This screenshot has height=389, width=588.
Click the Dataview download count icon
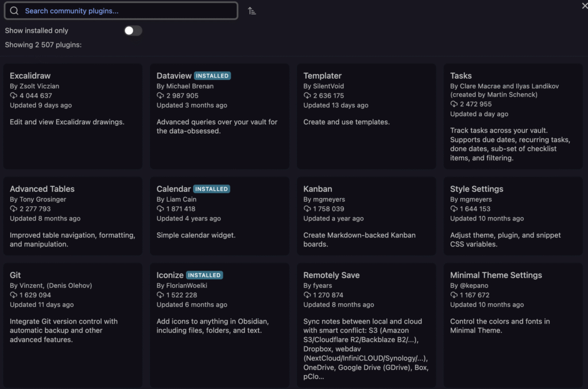(x=160, y=95)
